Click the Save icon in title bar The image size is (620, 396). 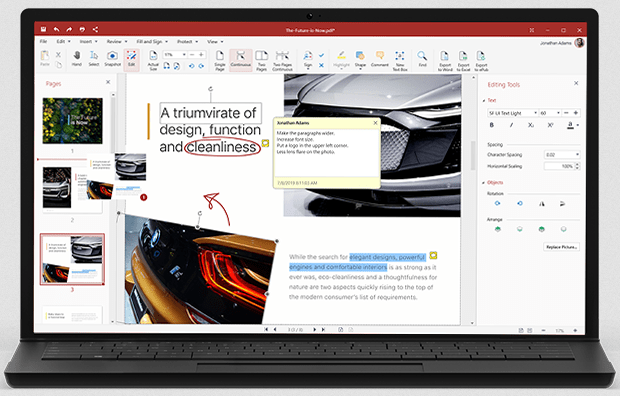(x=43, y=29)
